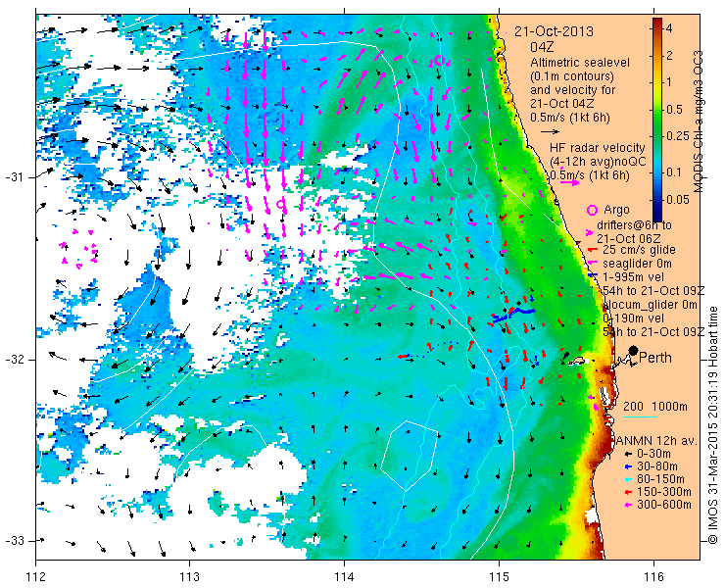This screenshot has width=725, height=588.
Task: Click the latitude axis label '-32'
Action: click(x=14, y=360)
